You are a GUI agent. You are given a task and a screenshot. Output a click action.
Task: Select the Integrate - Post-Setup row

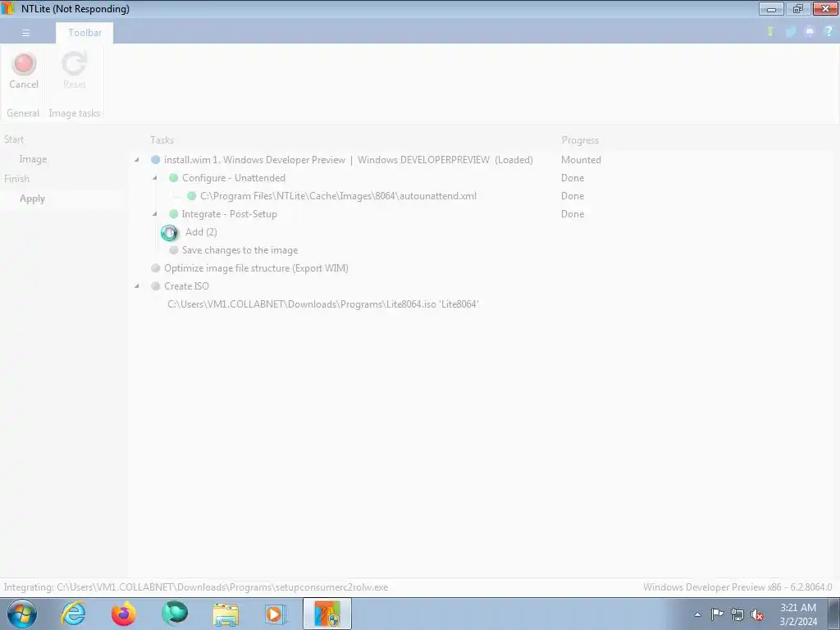pyautogui.click(x=230, y=214)
